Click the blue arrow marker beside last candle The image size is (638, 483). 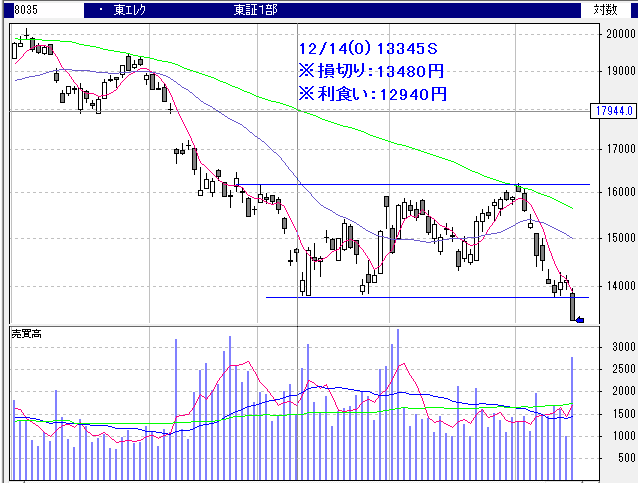pos(581,320)
